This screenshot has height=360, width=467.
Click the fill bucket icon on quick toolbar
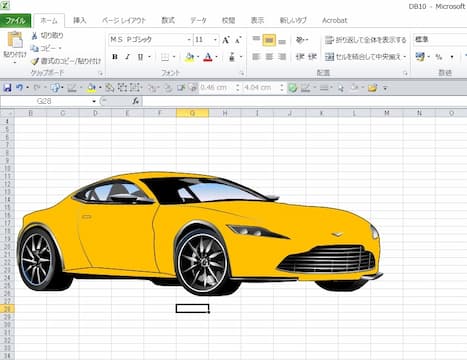click(x=91, y=88)
